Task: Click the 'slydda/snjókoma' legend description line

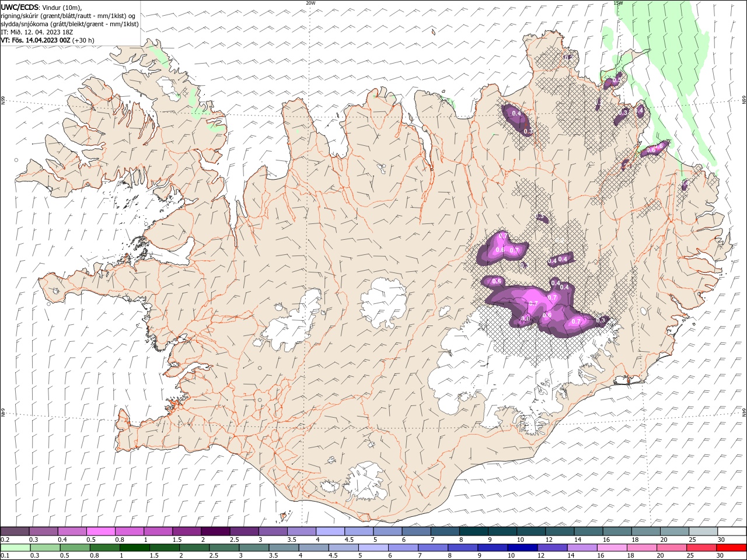Action: 69,24
